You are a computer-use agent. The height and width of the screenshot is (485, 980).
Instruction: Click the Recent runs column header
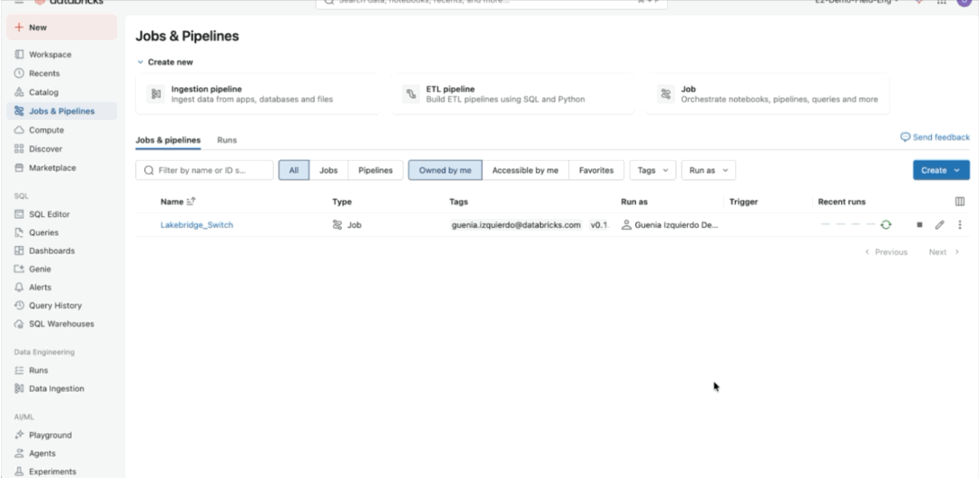pos(842,202)
